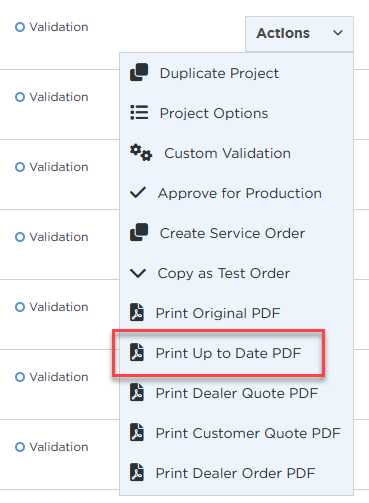This screenshot has width=369, height=503.
Task: Click the Create Service Order copy icon
Action: tap(139, 232)
